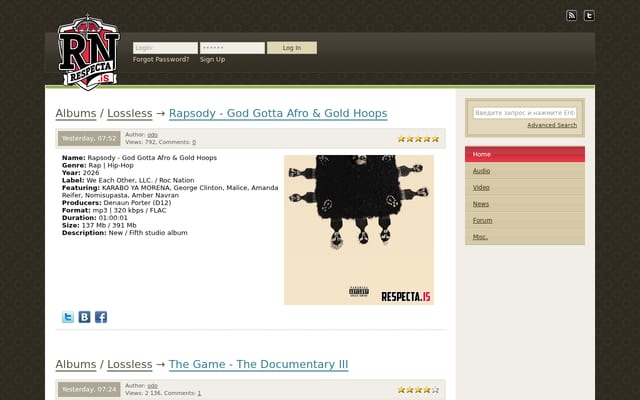Open Rapsody album cover image
Screen dimensions: 640x400
(359, 230)
